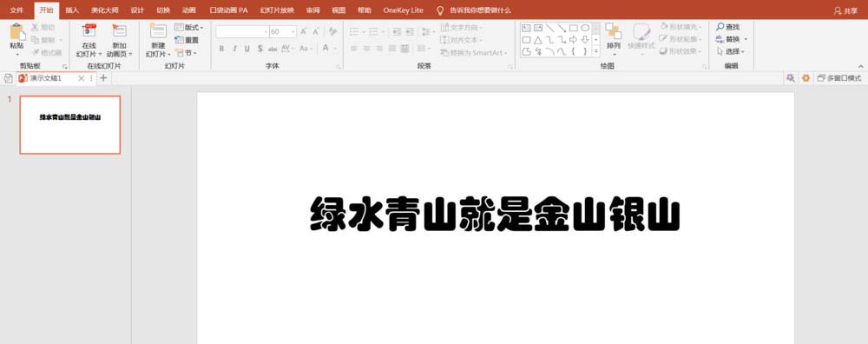
Task: Toggle Underline formatting
Action: (x=247, y=49)
